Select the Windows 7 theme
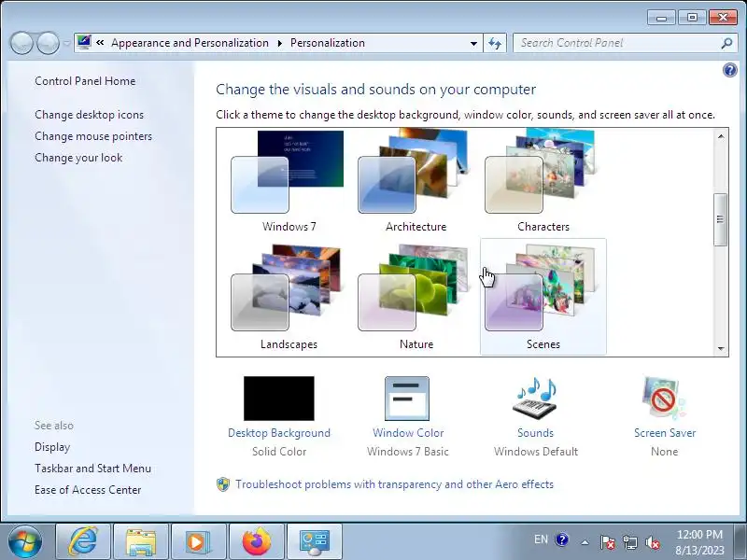The image size is (747, 560). [x=289, y=182]
